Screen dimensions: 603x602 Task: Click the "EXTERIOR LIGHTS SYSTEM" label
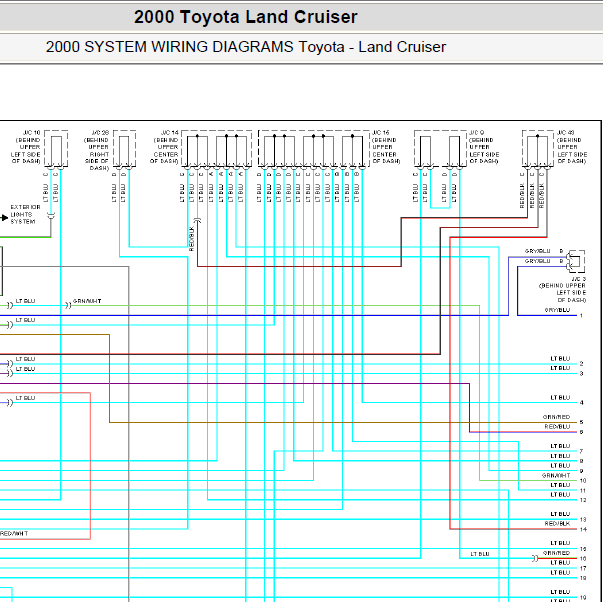(x=25, y=214)
